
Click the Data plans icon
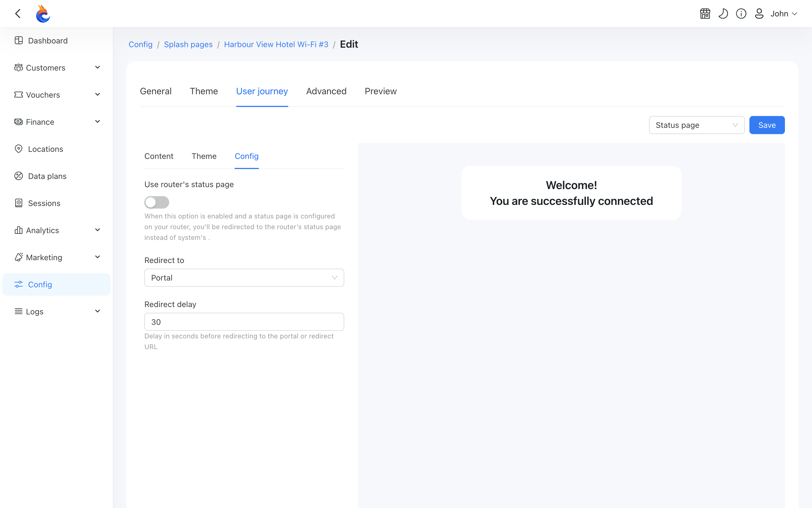(x=19, y=176)
